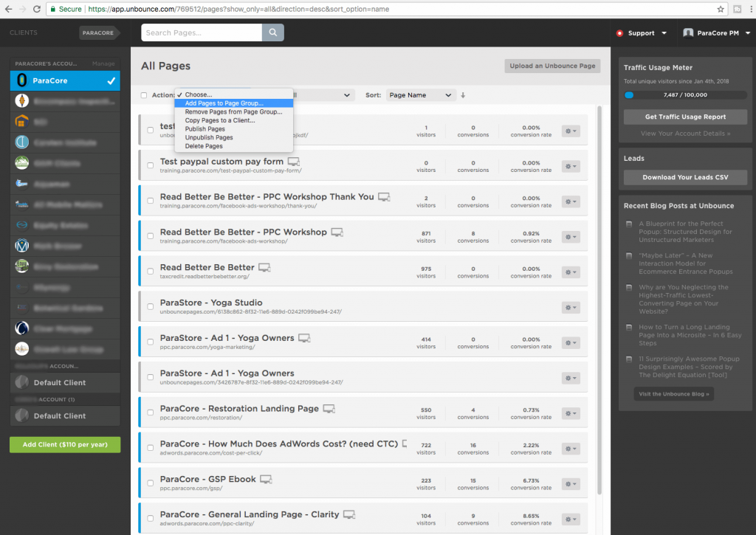The height and width of the screenshot is (535, 756).
Task: Check the Restoration Landing Page checkbox
Action: (x=151, y=413)
